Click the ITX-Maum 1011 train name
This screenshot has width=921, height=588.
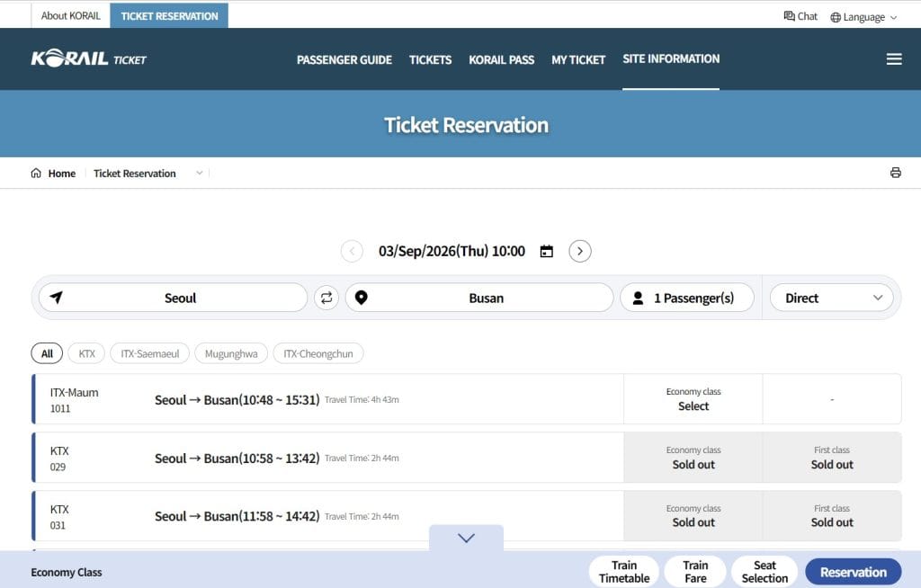point(74,392)
